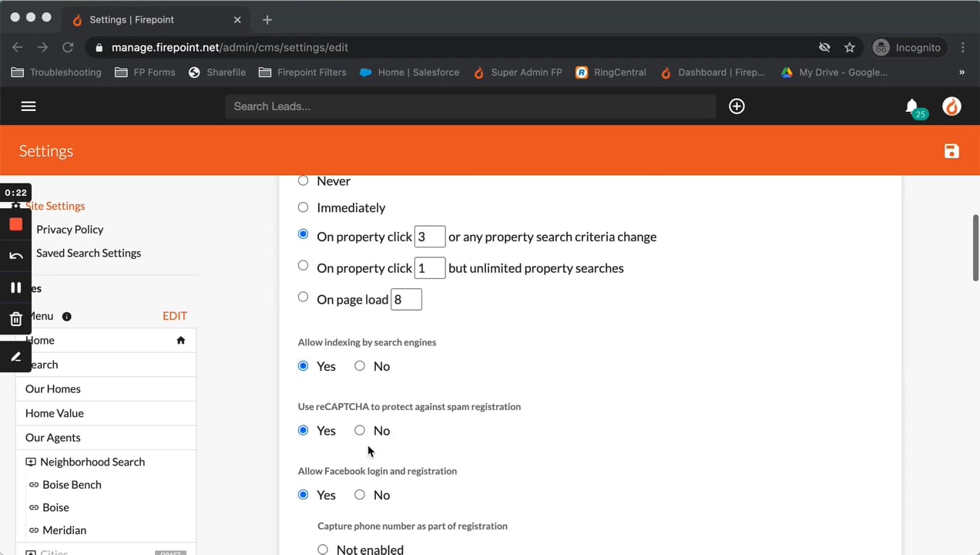Open Site Settings in sidebar
The image size is (980, 555).
click(x=55, y=206)
